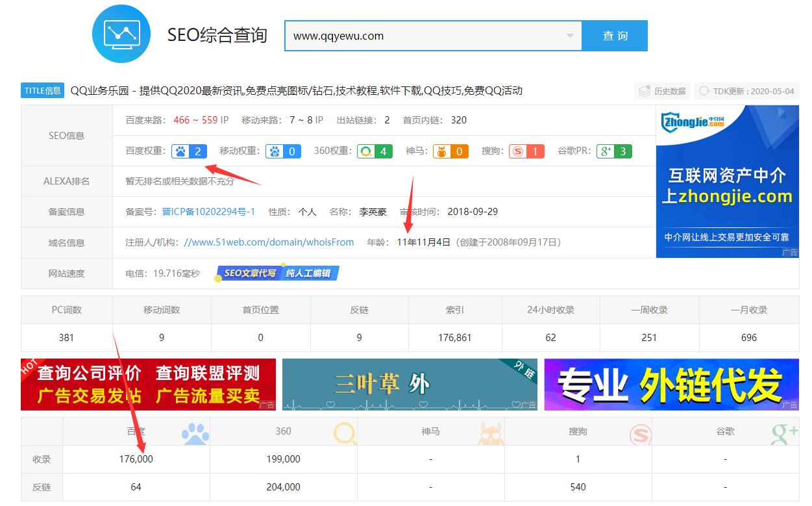Viewport: 812px width, 506px height.
Task: Click the 索引 value 176,861
Action: click(455, 338)
